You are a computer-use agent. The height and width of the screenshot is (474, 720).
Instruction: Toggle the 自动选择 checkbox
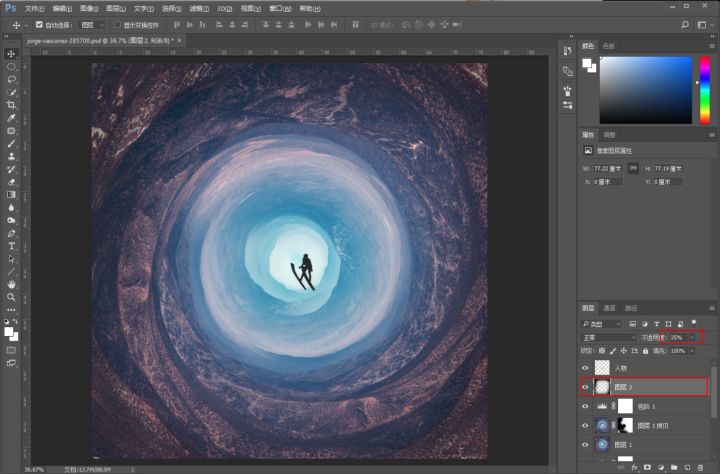coord(39,24)
